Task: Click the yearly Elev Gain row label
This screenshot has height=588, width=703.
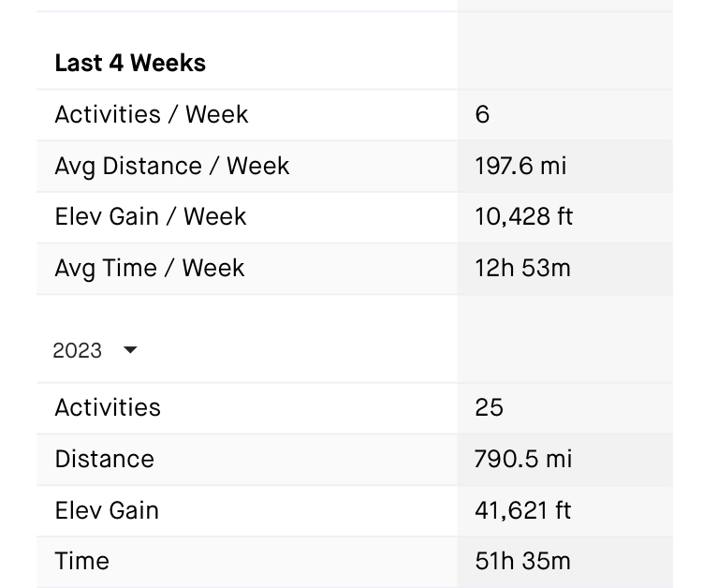Action: [x=107, y=510]
